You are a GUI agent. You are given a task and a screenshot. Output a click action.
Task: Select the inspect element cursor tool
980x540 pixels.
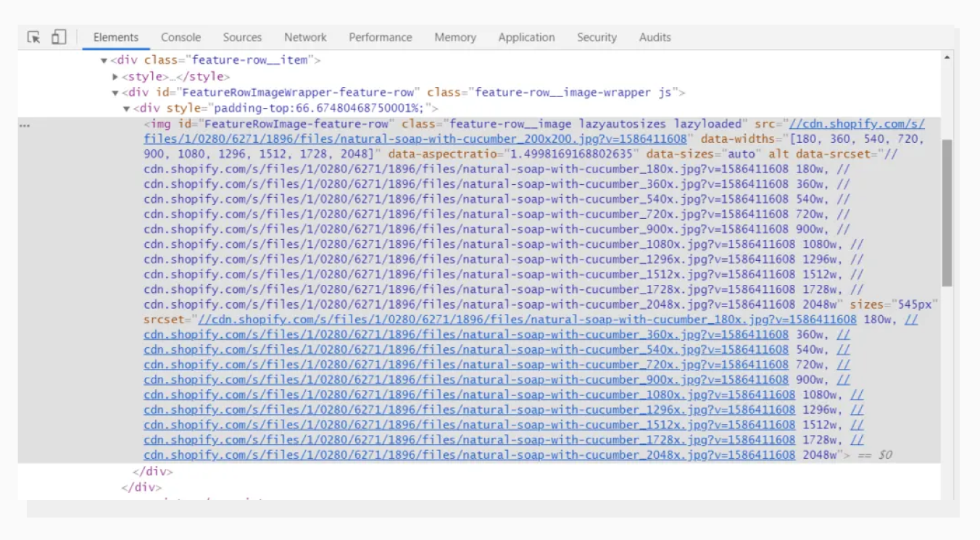(34, 36)
